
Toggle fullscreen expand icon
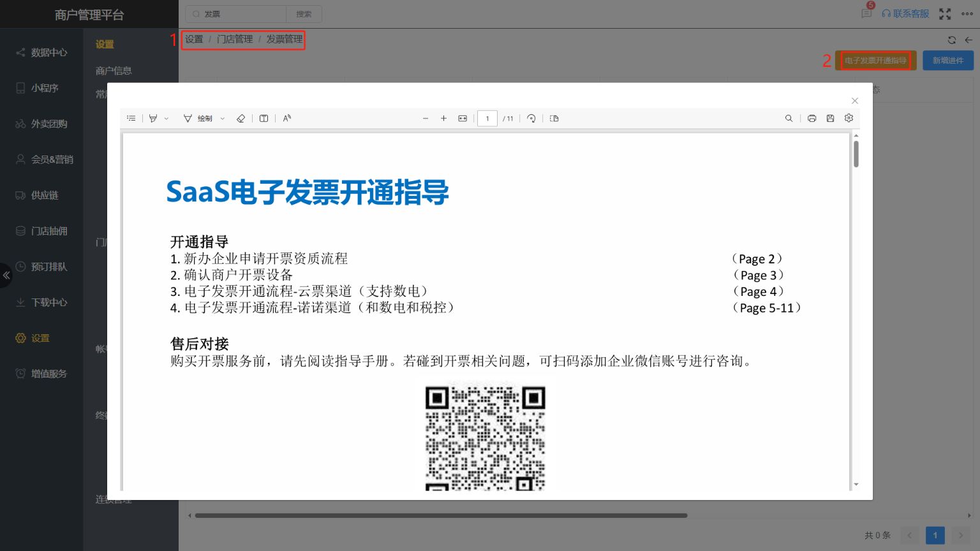click(945, 14)
